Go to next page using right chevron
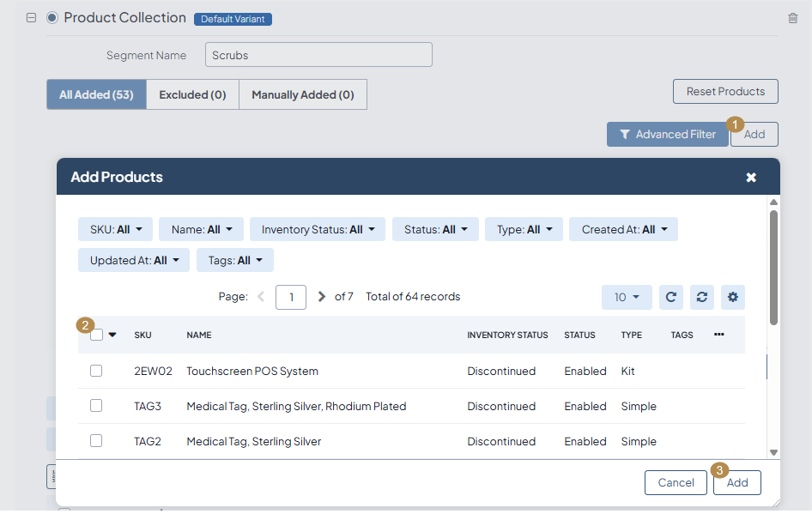The height and width of the screenshot is (526, 812). tap(322, 297)
